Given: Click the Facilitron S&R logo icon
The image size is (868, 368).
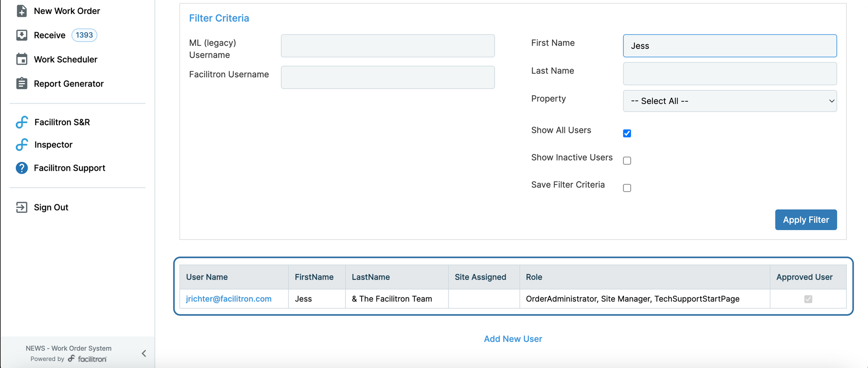Looking at the screenshot, I should tap(22, 122).
